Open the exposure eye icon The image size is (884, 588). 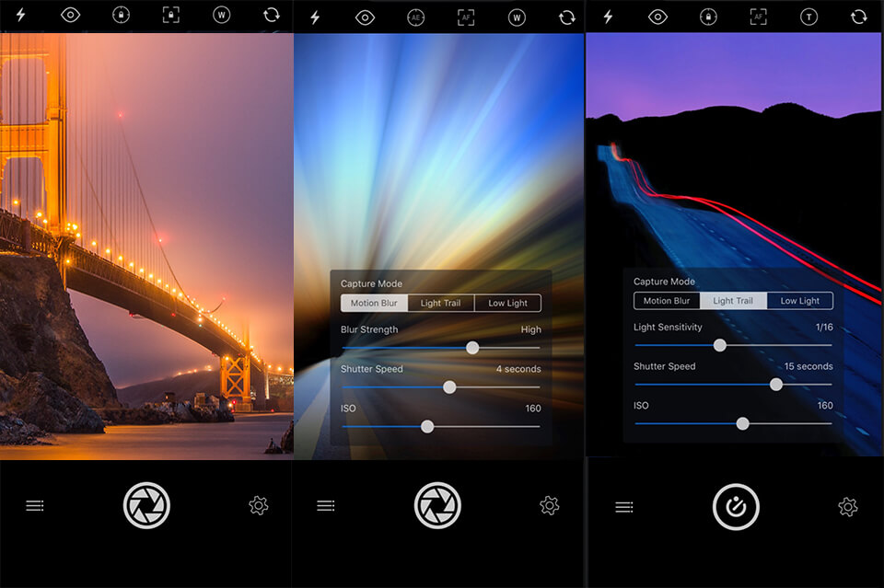(70, 16)
